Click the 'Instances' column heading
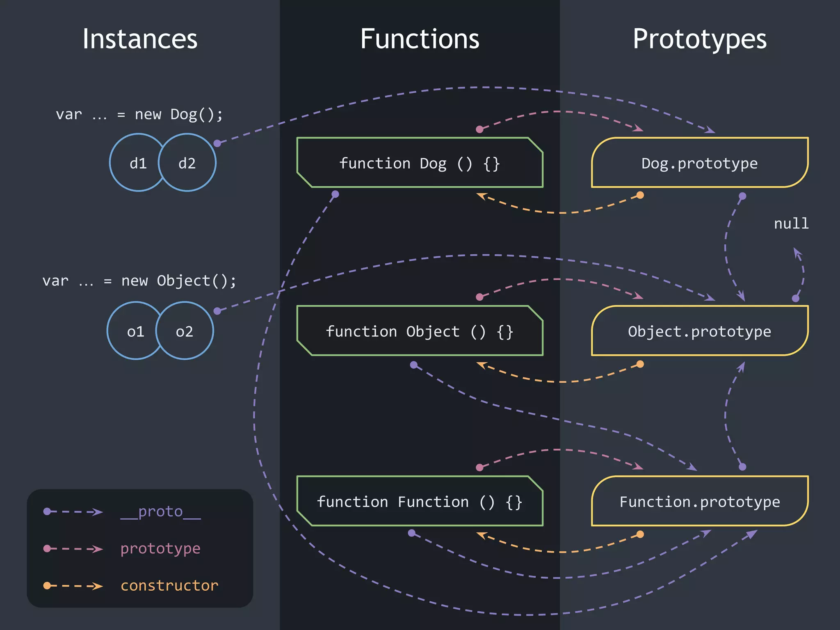This screenshot has height=630, width=840. coord(140,39)
